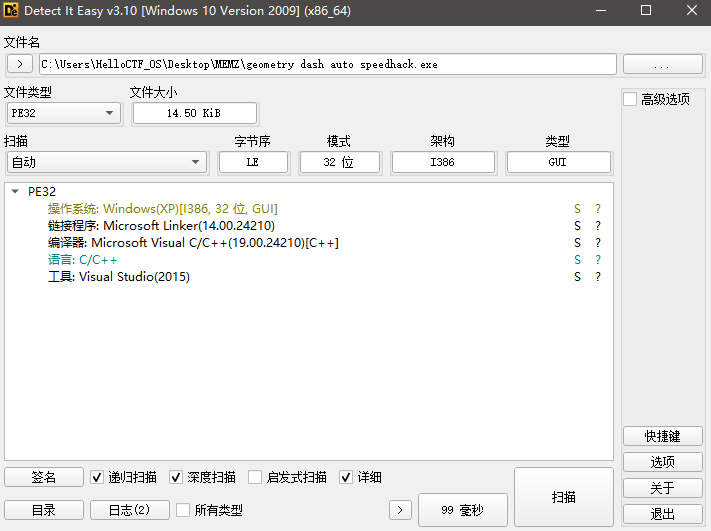711x531 pixels.
Task: Open the 日志(2) log button
Action: pos(130,510)
